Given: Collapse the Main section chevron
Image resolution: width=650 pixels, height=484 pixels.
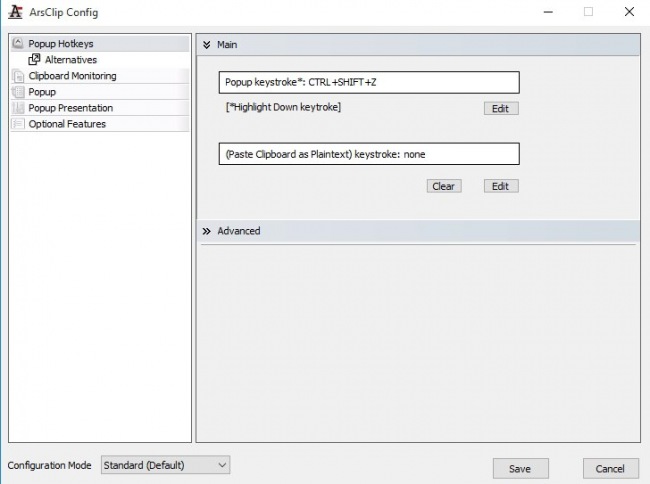Looking at the screenshot, I should pyautogui.click(x=206, y=44).
